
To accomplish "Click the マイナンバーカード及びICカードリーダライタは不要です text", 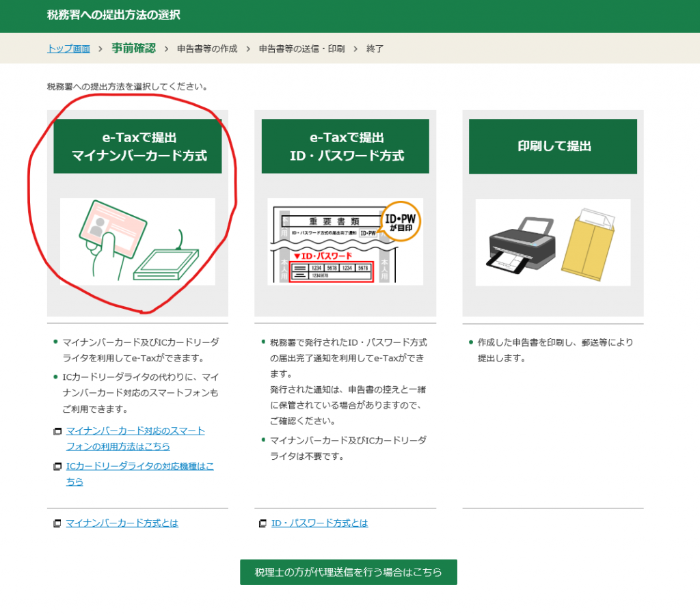I will 348,448.
